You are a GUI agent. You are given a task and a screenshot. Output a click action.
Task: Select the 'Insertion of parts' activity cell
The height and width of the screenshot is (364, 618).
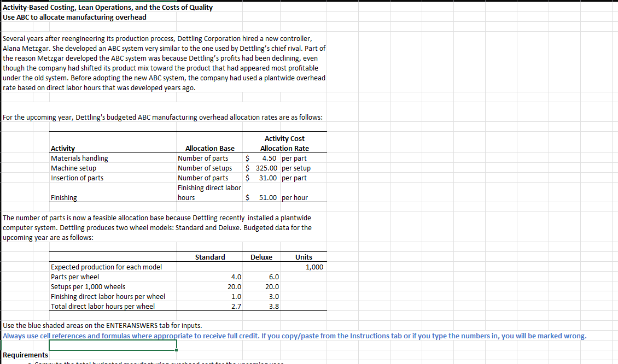coord(77,178)
